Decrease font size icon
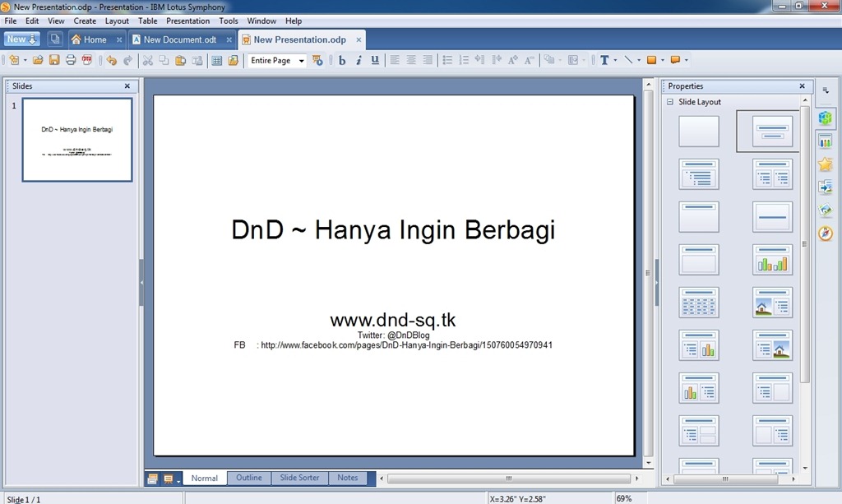Image resolution: width=842 pixels, height=504 pixels. click(530, 60)
